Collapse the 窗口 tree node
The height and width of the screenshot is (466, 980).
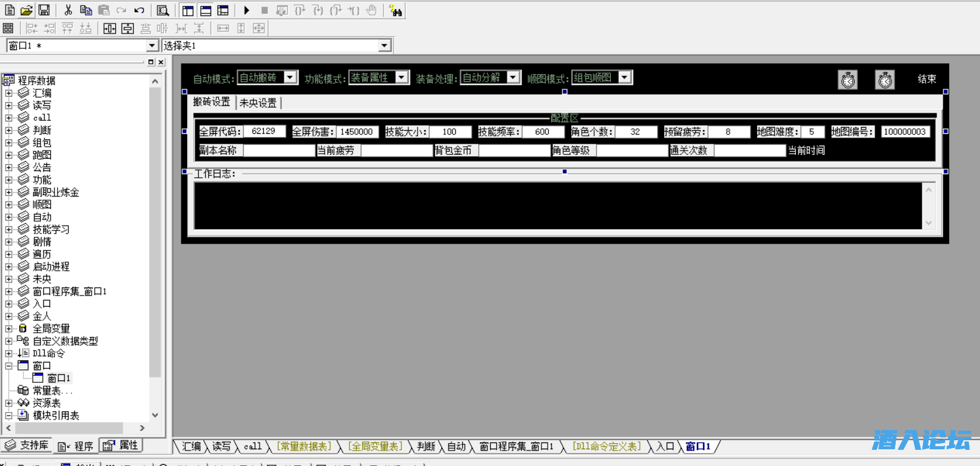pyautogui.click(x=9, y=366)
